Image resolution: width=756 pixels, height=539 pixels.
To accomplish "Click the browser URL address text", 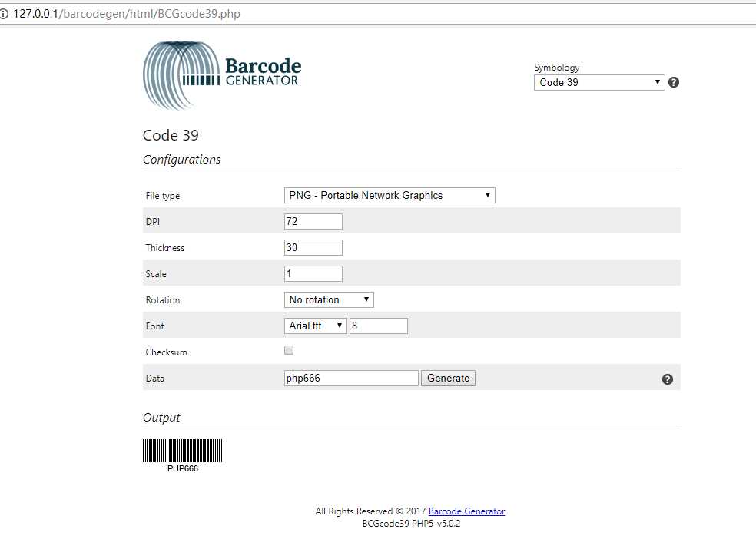I will coord(126,14).
